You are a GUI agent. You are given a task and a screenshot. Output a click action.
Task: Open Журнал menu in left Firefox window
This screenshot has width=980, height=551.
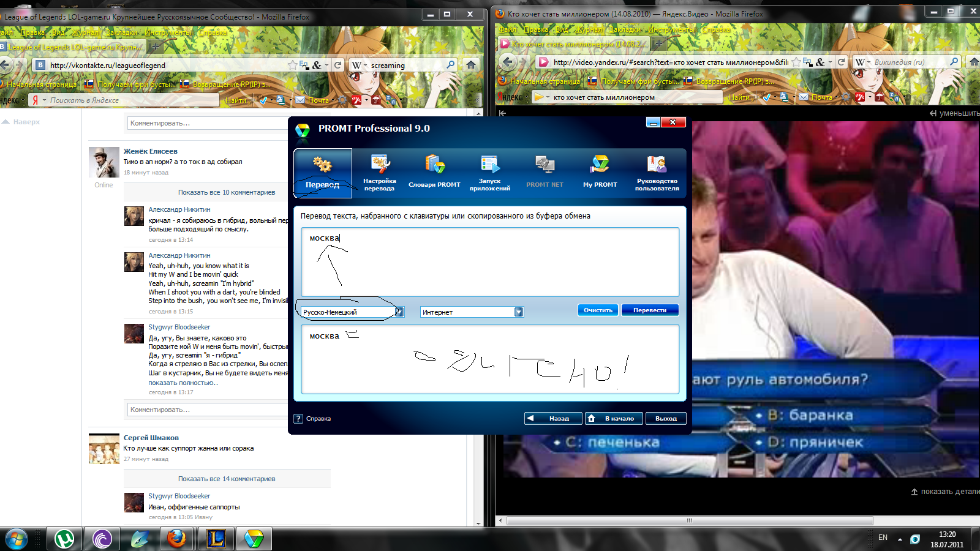85,32
